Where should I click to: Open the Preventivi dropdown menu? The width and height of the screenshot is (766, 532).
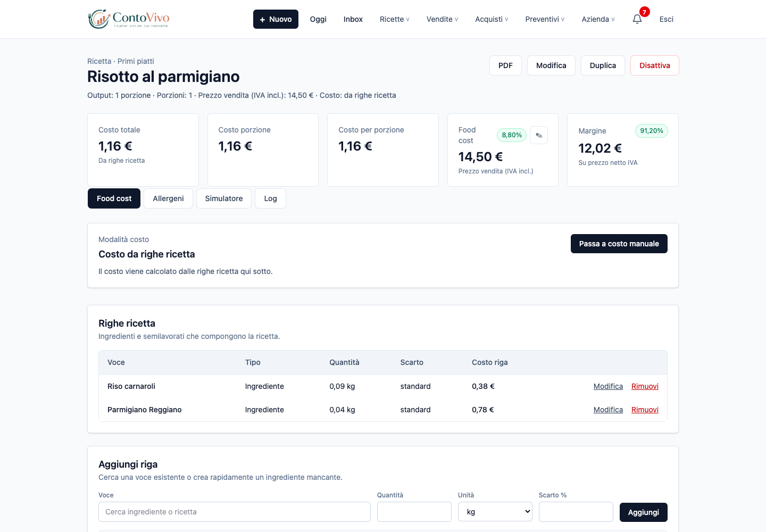click(545, 19)
